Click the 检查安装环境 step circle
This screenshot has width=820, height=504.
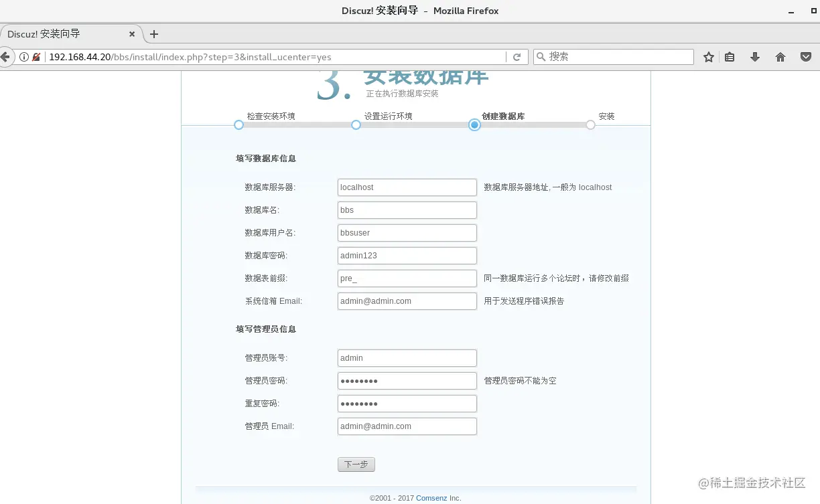coord(238,125)
